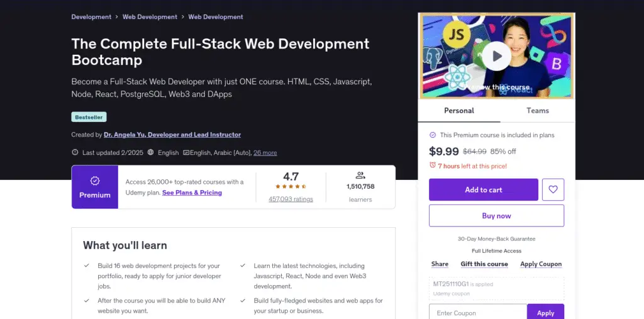Open Dr. Angela Yu instructor profile

172,135
